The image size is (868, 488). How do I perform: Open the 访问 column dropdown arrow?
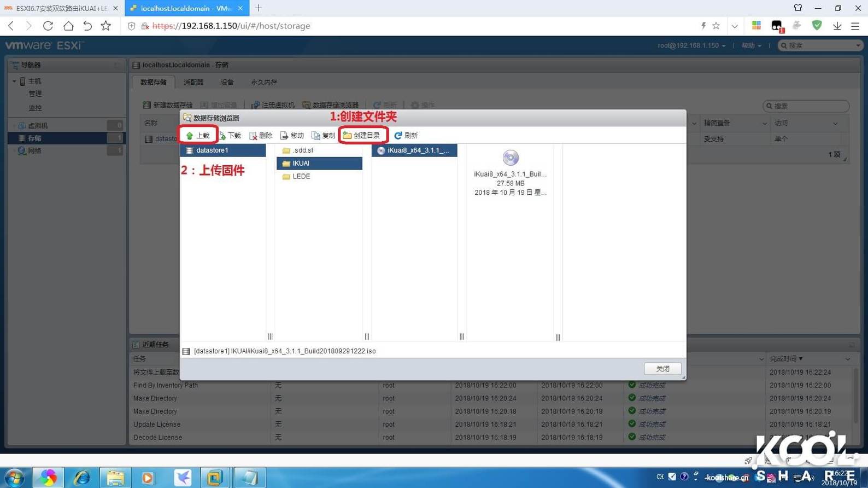tap(835, 124)
